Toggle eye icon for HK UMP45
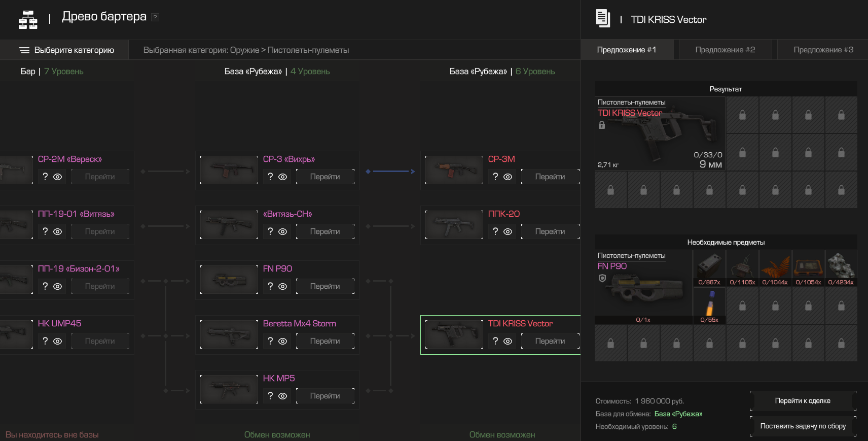This screenshot has width=868, height=441. coord(58,342)
